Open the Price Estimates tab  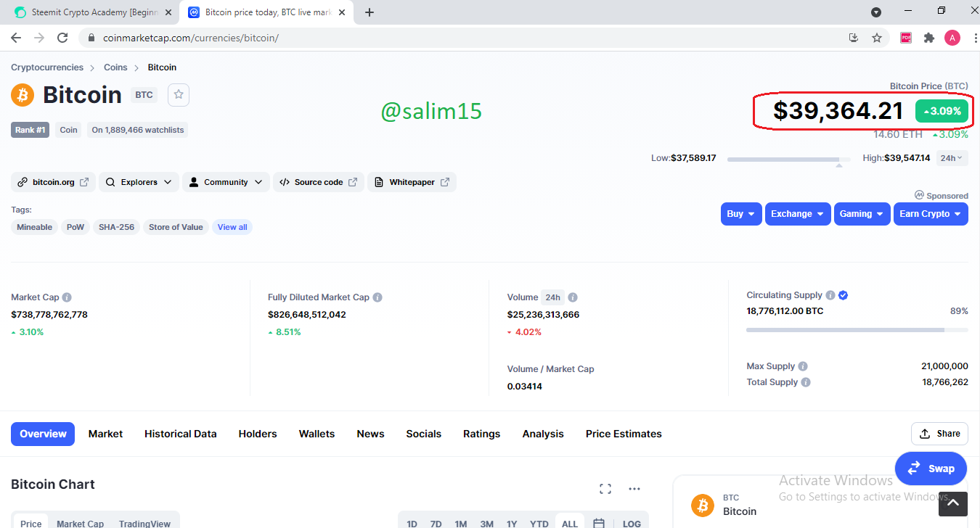tap(624, 434)
